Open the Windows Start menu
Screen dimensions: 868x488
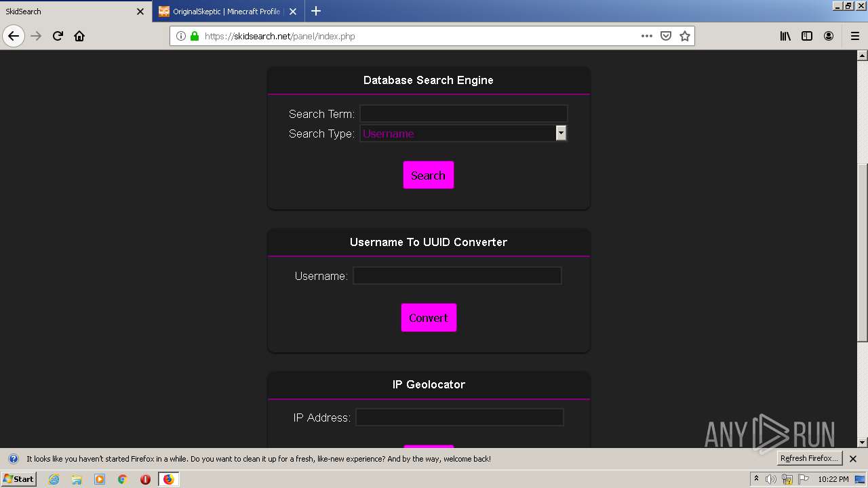[19, 479]
